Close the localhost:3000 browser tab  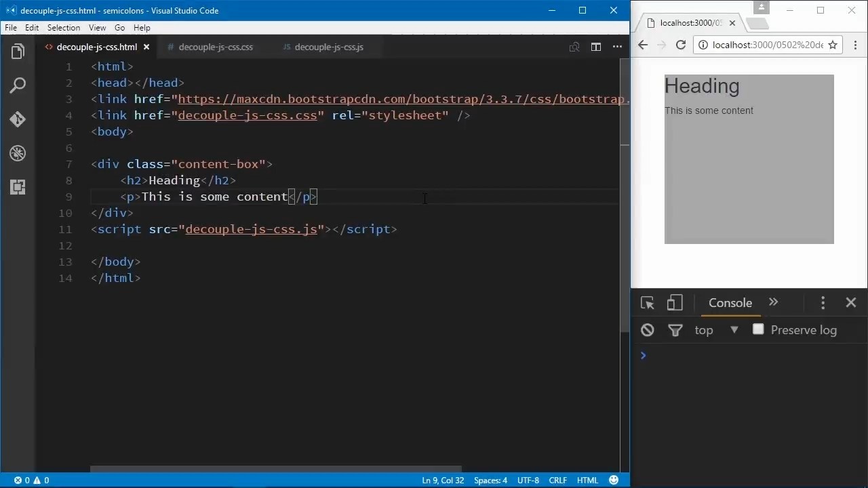(732, 22)
